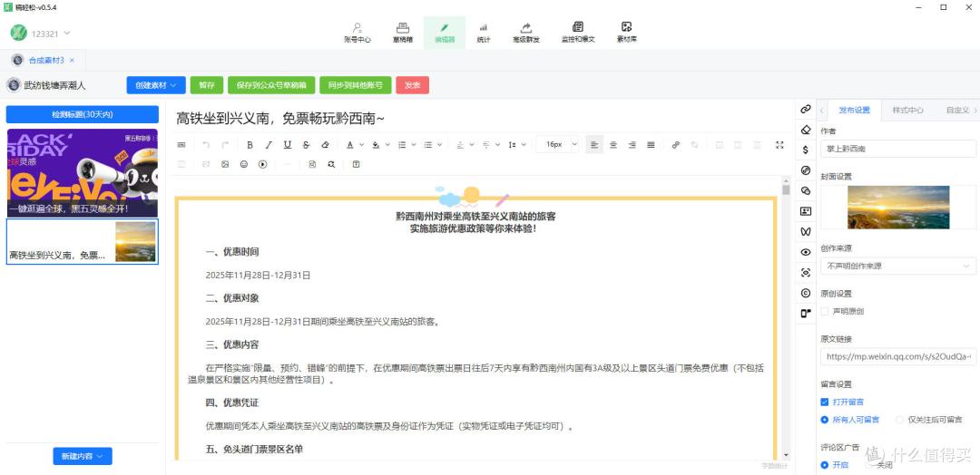The image size is (980, 475).
Task: Open find and replace search icon
Action: click(331, 164)
